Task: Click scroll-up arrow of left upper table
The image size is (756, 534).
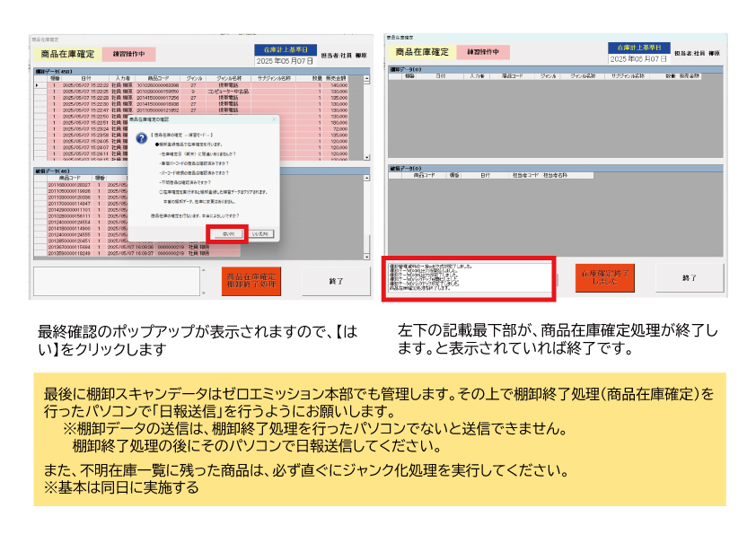Action: click(368, 78)
